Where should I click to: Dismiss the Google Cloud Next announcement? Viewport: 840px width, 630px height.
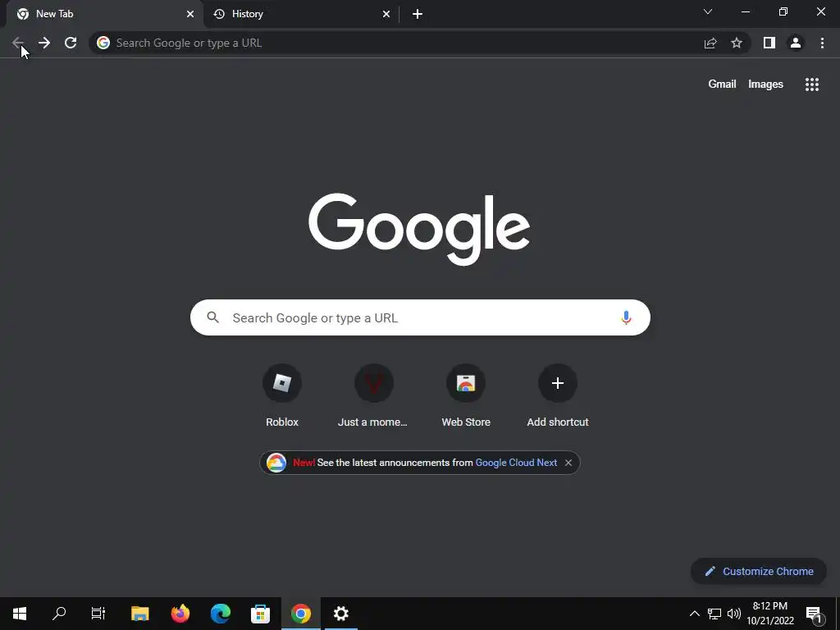click(x=568, y=463)
